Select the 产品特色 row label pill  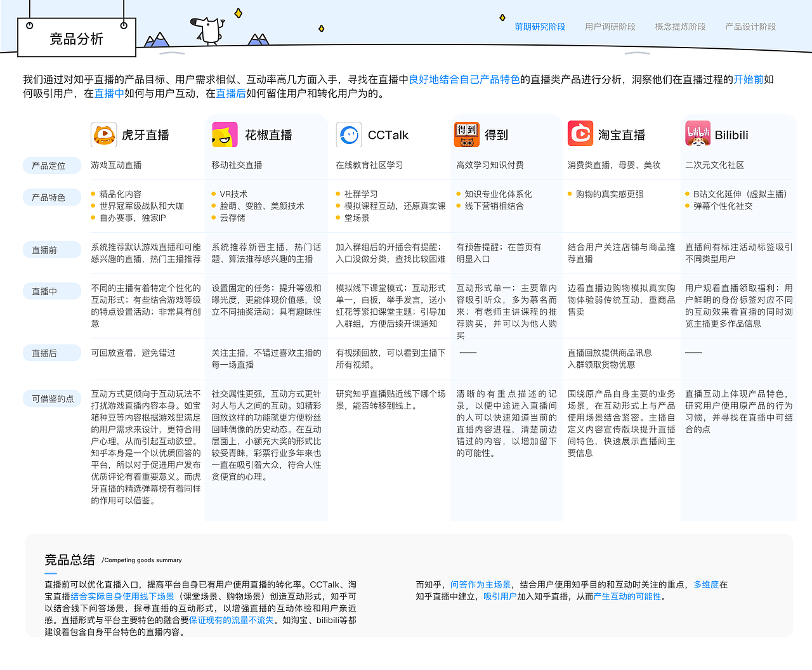(x=52, y=197)
